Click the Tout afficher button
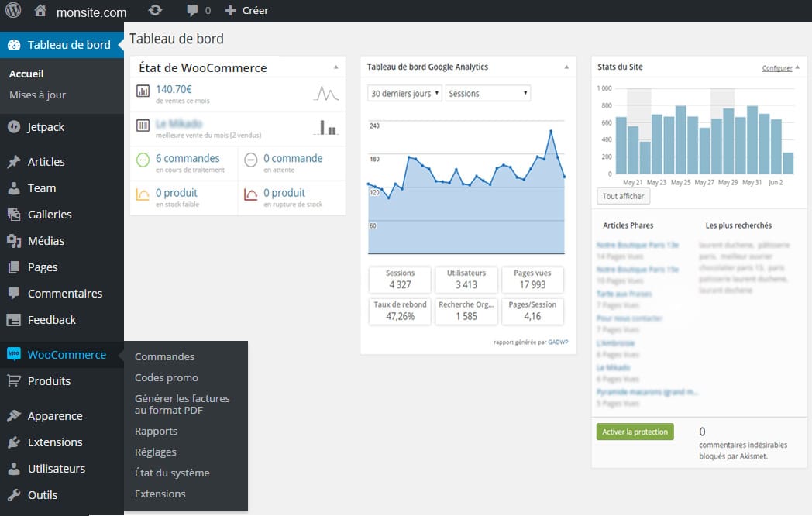Viewport: 812px width, 516px height. (x=623, y=196)
